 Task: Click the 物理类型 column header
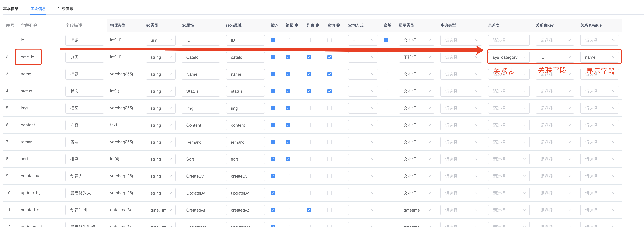[118, 25]
